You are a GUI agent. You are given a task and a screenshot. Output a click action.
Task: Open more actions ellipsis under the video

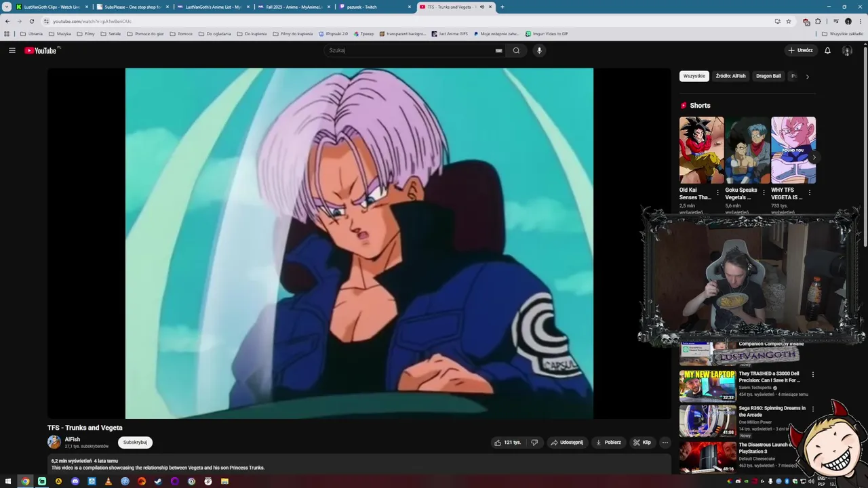tap(665, 443)
